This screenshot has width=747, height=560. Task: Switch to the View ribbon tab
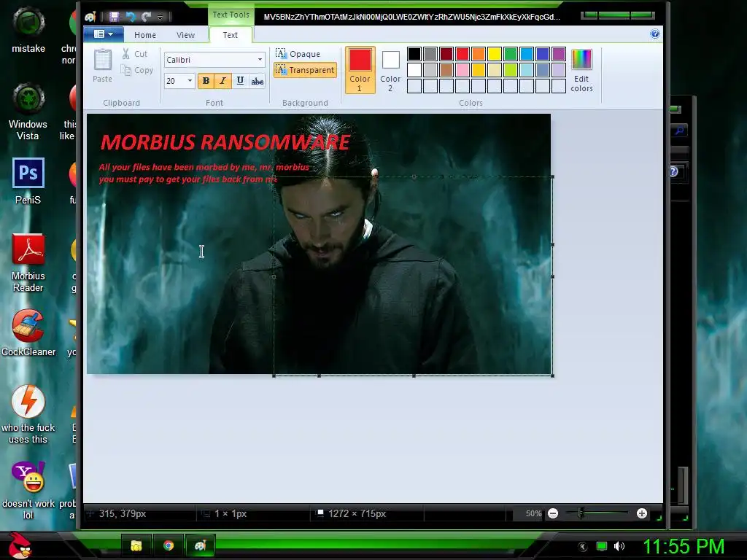click(185, 35)
